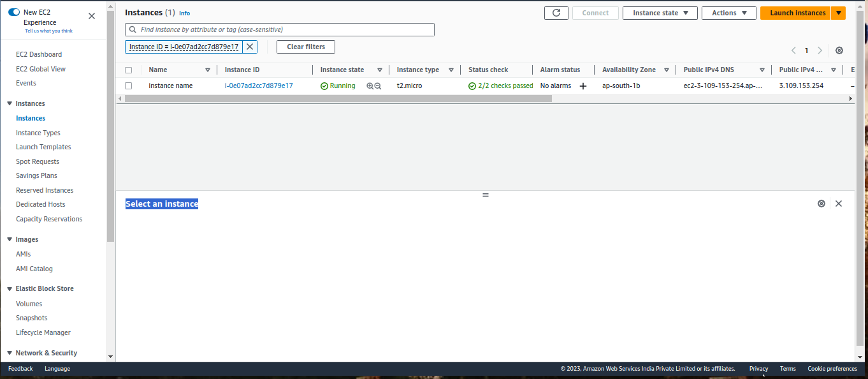Open details panel settings gear icon
Viewport: 868px width, 379px height.
pyautogui.click(x=821, y=204)
